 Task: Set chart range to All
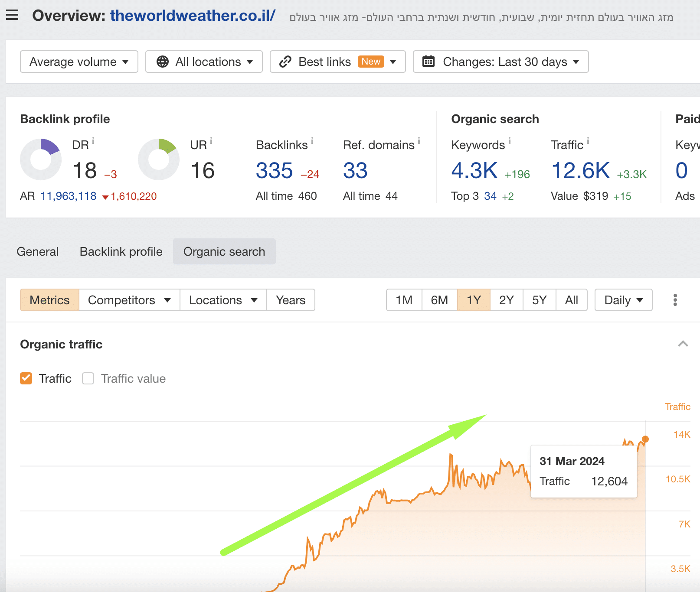pos(571,300)
